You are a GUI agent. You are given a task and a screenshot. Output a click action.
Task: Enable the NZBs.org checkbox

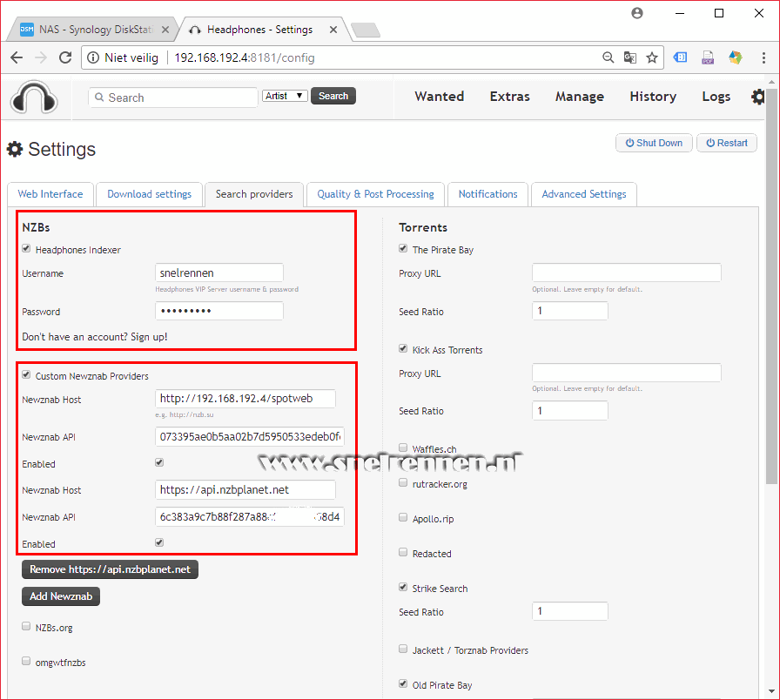coord(26,626)
